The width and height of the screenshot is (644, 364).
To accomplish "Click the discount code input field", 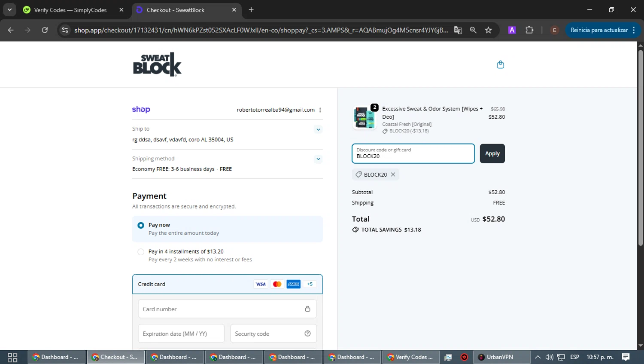I will (x=413, y=153).
